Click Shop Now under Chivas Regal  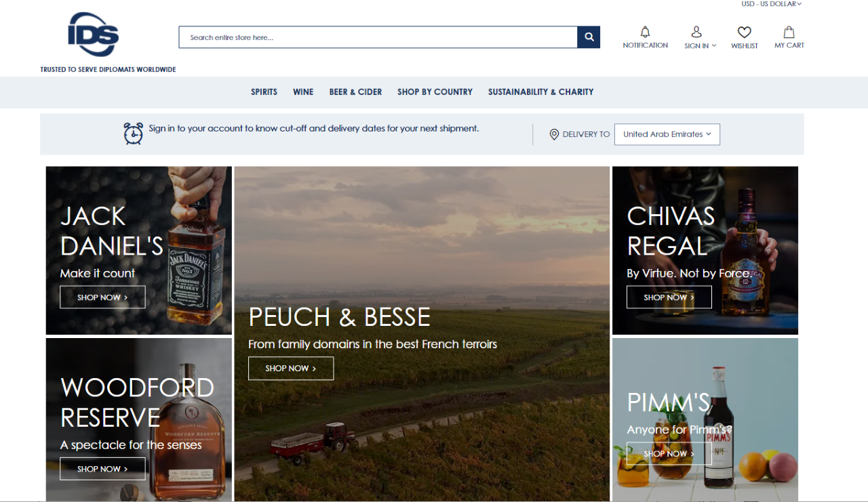[x=669, y=297]
